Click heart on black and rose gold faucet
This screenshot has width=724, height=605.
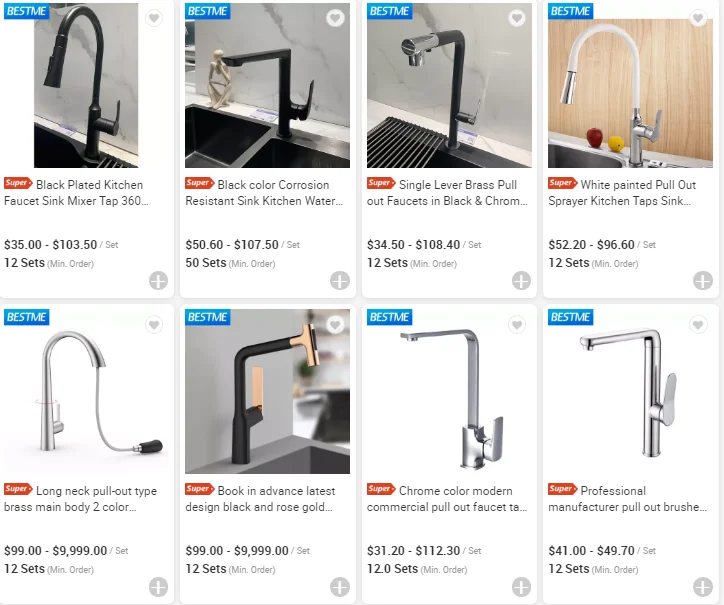335,325
